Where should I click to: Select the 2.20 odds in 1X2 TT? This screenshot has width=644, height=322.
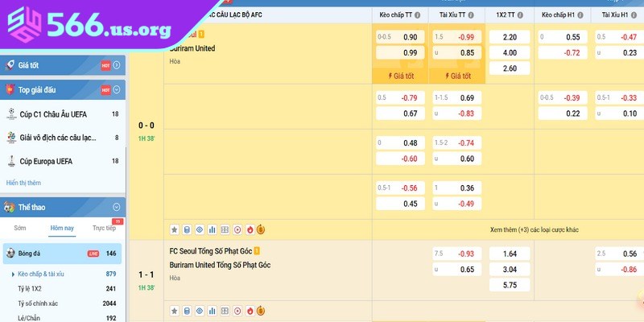510,37
